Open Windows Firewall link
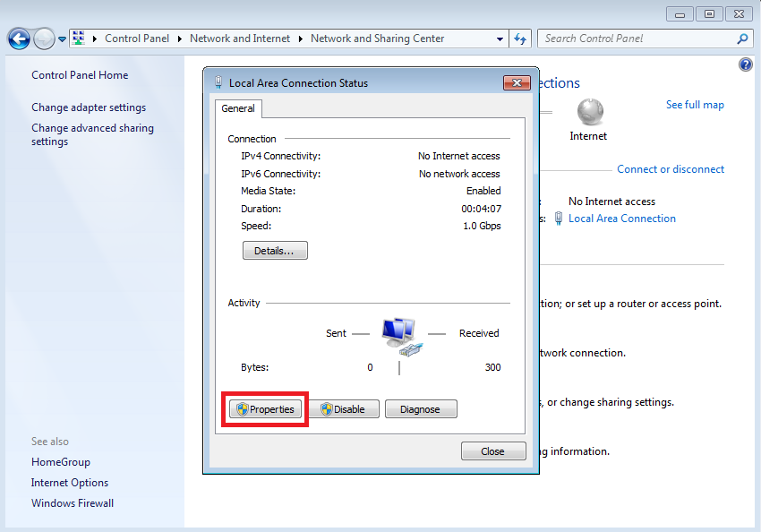The image size is (761, 532). (73, 502)
